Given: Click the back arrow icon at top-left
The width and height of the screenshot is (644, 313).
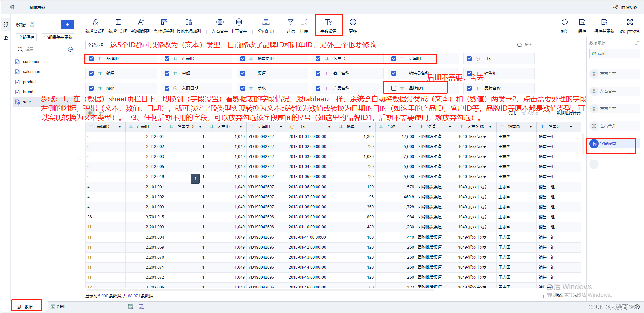Looking at the screenshot, I should [12, 7].
